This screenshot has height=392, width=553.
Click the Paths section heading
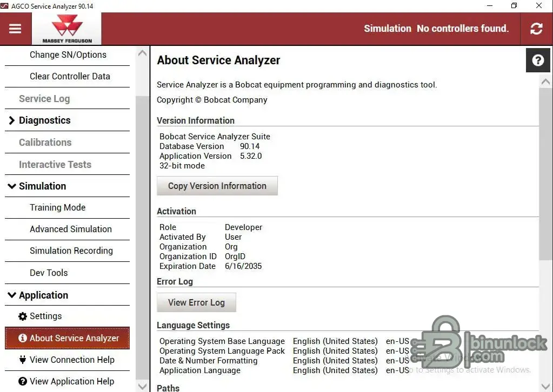point(168,388)
